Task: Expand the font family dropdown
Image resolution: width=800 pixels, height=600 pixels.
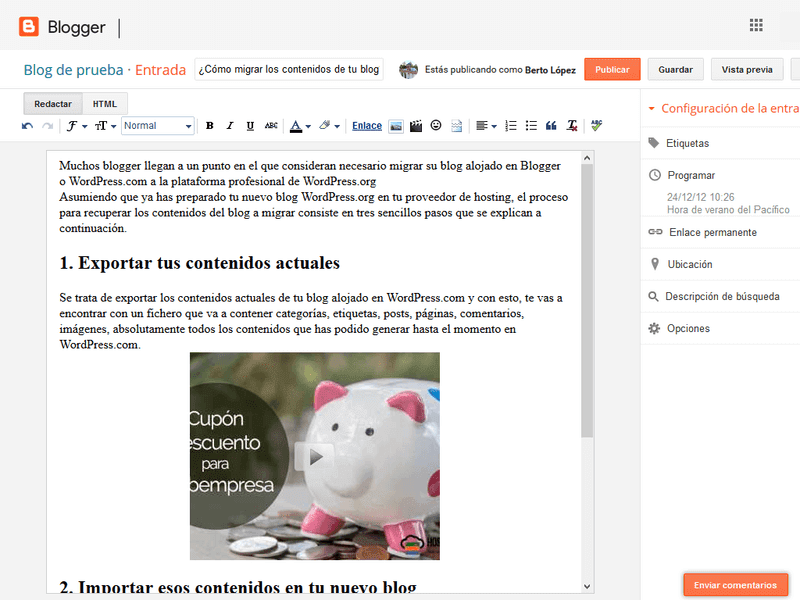Action: (77, 126)
